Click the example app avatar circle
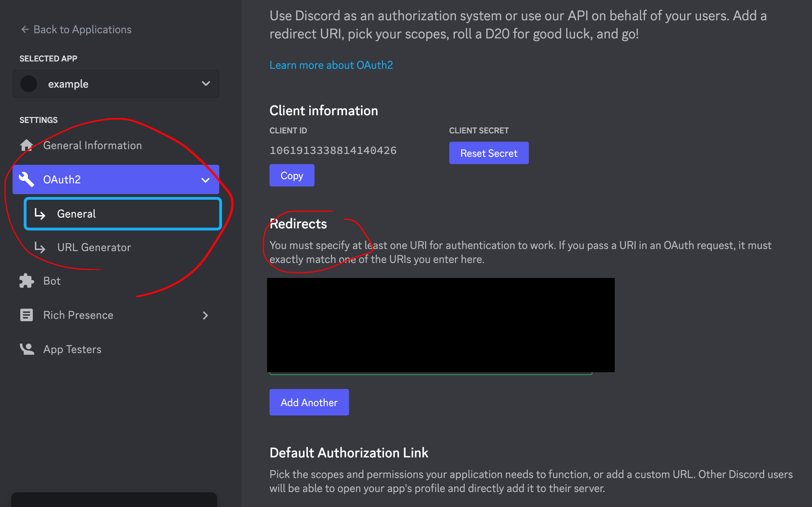This screenshot has width=812, height=507. point(29,84)
